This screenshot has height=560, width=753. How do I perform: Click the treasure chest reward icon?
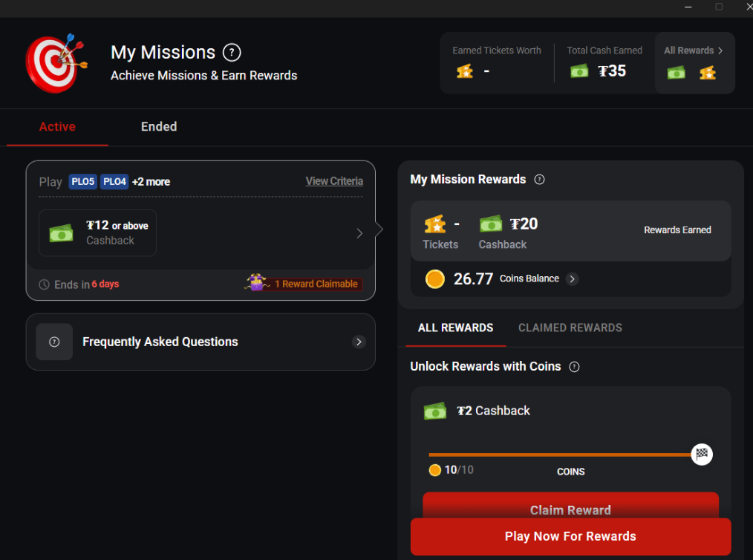pyautogui.click(x=256, y=282)
